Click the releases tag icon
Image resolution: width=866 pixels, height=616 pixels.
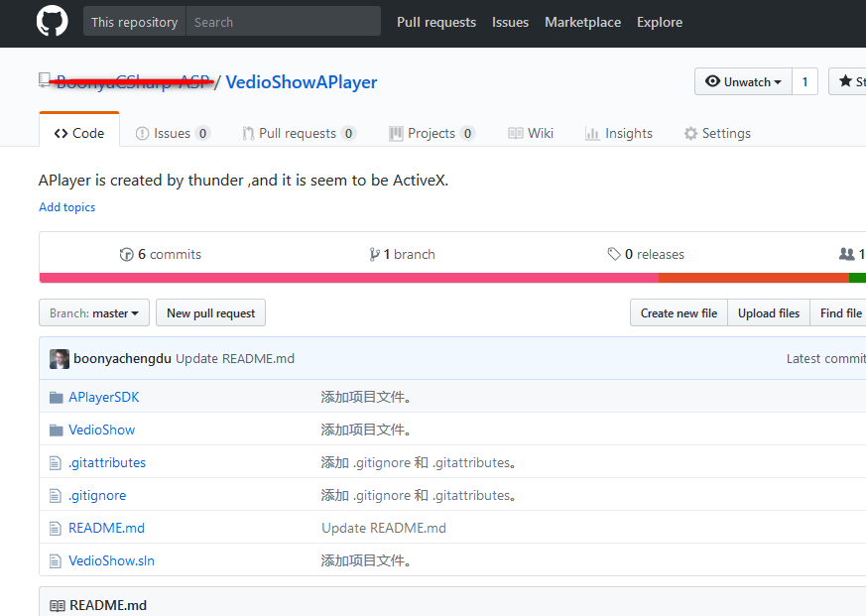pyautogui.click(x=614, y=254)
